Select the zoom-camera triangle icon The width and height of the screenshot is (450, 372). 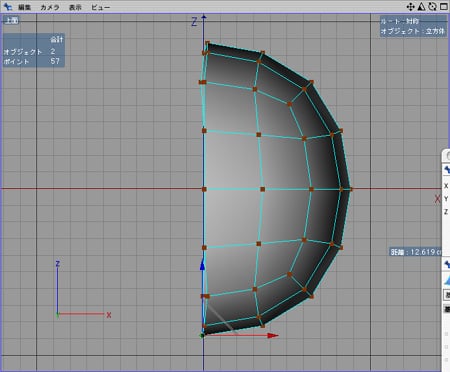[x=421, y=6]
